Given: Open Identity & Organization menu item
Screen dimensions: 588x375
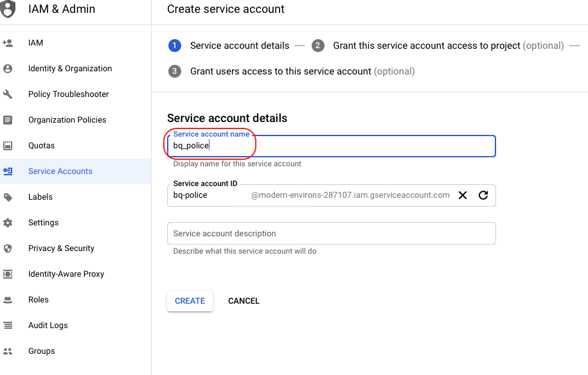Looking at the screenshot, I should (x=70, y=69).
